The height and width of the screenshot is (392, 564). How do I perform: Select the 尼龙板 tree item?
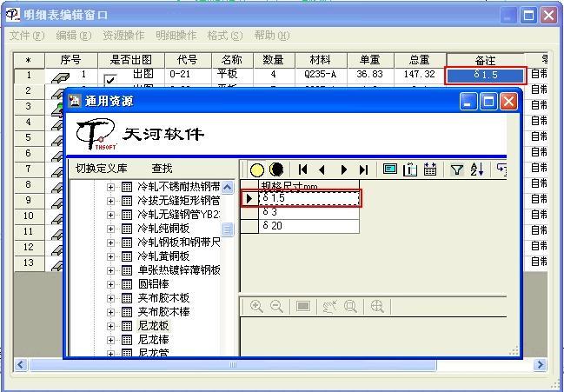(x=153, y=326)
